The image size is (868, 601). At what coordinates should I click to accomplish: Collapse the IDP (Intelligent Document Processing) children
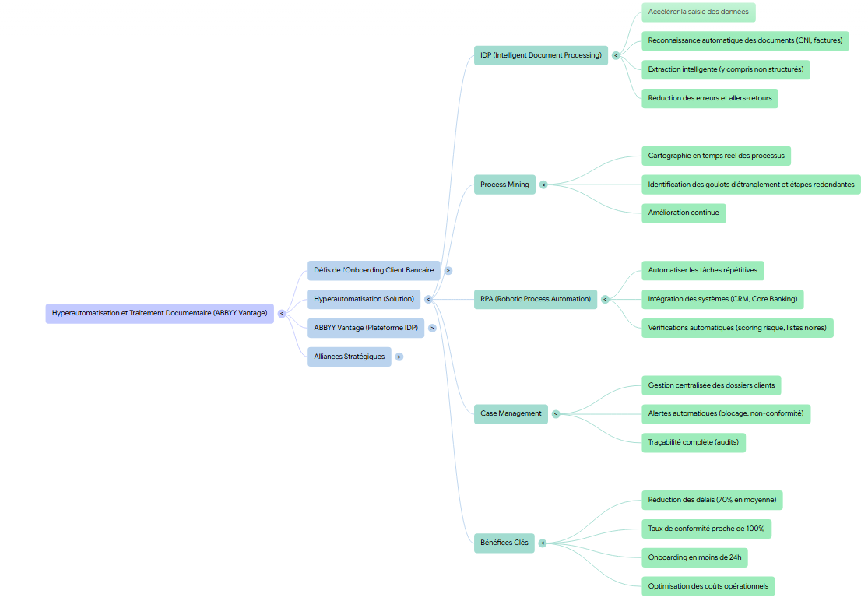[616, 55]
